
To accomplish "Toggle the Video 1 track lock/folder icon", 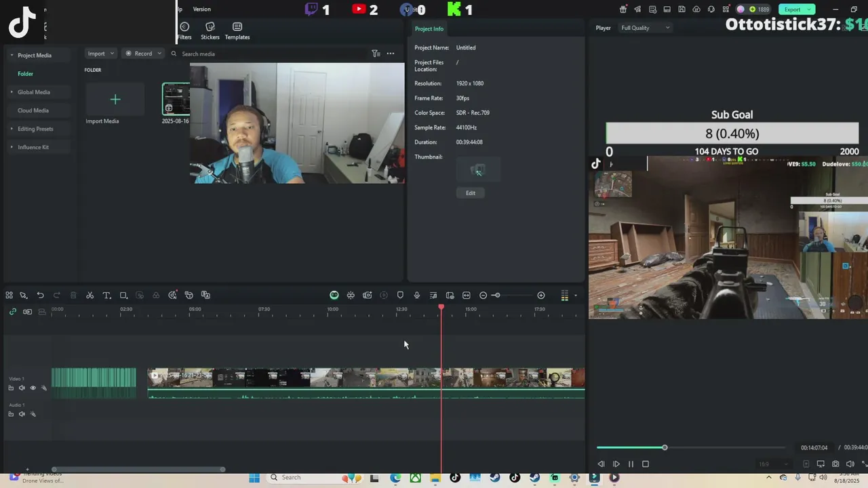I will pyautogui.click(x=11, y=388).
